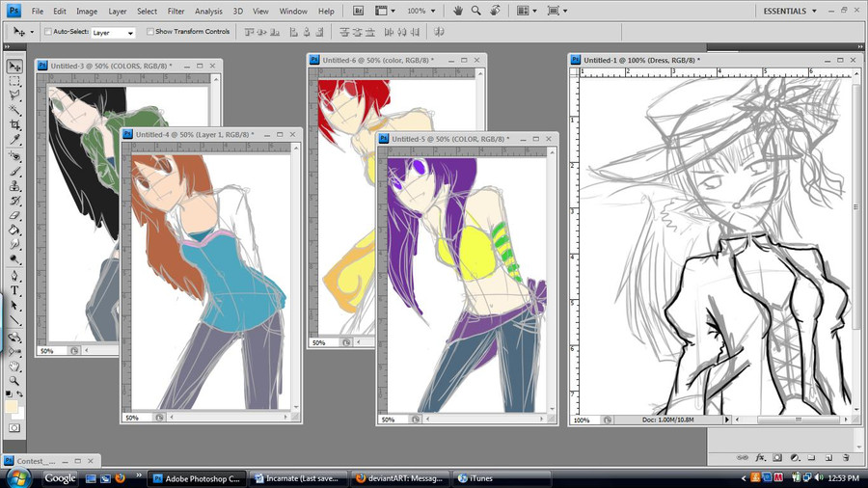The height and width of the screenshot is (488, 868).
Task: Open the ESSENTIALS workspace switcher
Action: (x=789, y=11)
